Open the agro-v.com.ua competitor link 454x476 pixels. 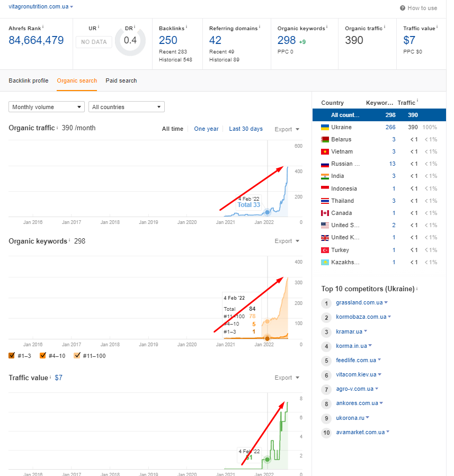point(355,389)
